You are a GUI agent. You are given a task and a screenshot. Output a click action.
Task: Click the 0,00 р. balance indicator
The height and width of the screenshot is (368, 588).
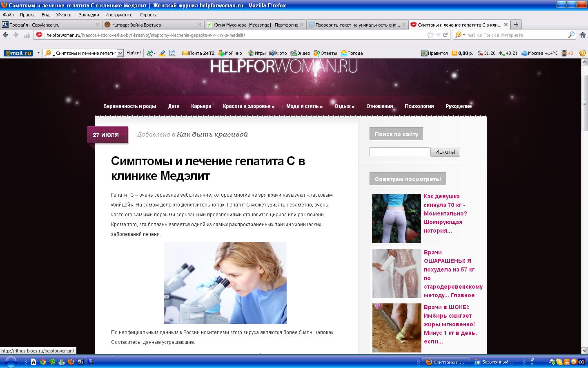(462, 53)
